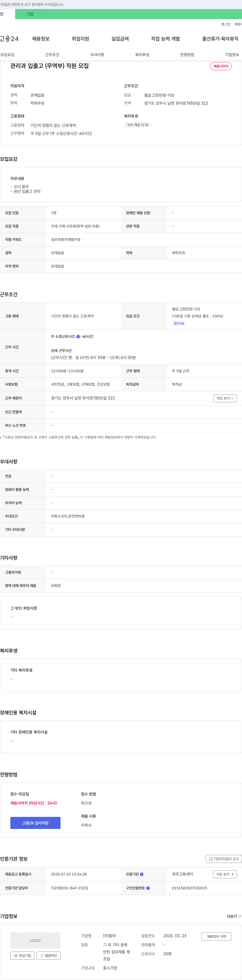Open the 취업지원 main menu

click(x=80, y=39)
